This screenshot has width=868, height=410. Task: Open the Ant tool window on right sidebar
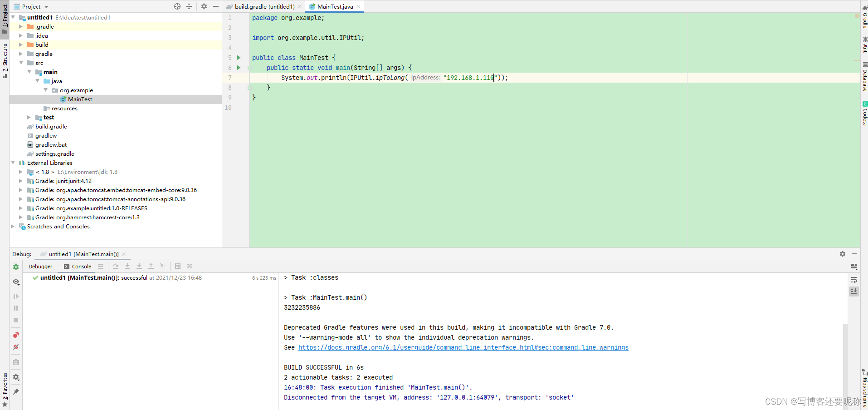pyautogui.click(x=865, y=44)
